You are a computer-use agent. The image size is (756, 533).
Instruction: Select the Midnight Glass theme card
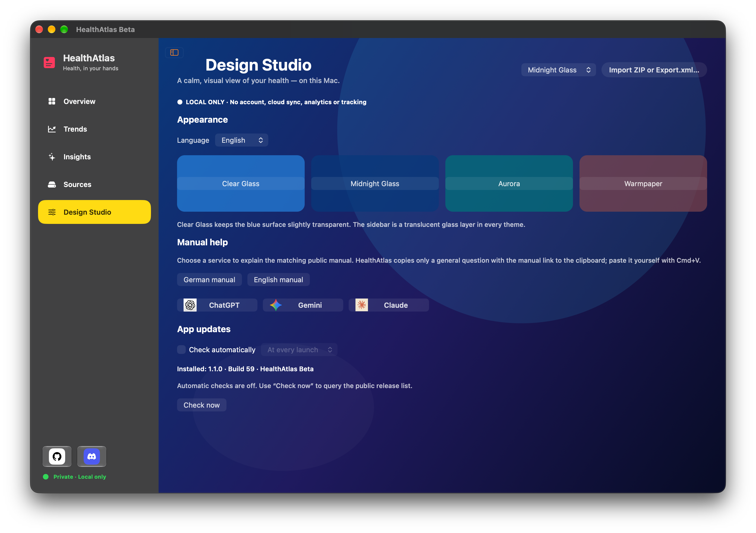(x=375, y=183)
